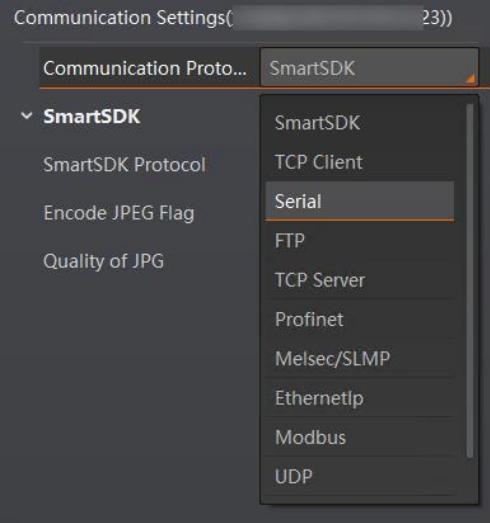Click the Communication Proto... label

click(x=145, y=68)
